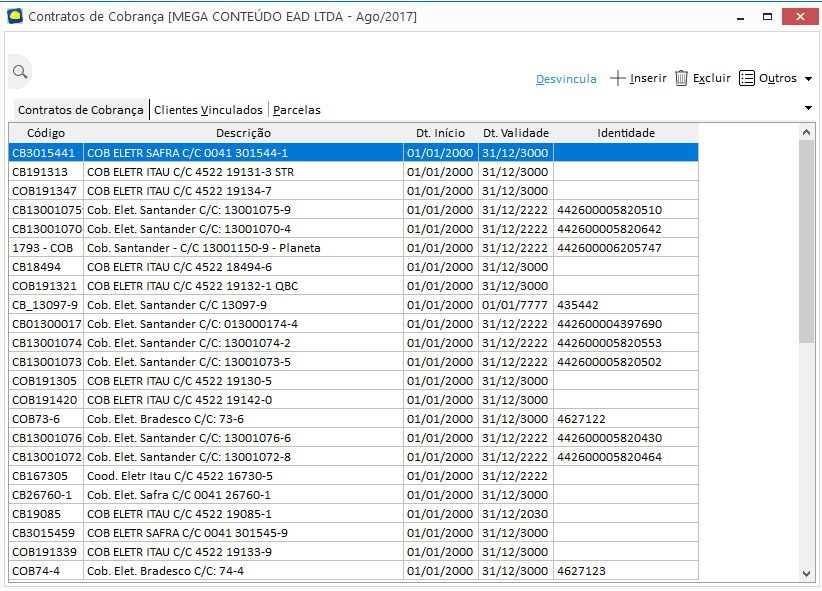
Task: Select row CB18494
Action: point(353,267)
